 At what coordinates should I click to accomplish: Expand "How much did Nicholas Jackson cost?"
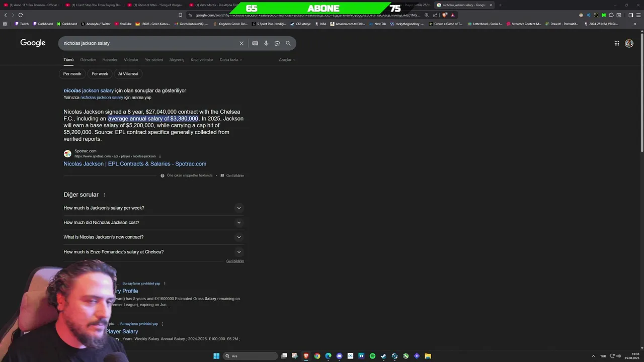click(153, 222)
